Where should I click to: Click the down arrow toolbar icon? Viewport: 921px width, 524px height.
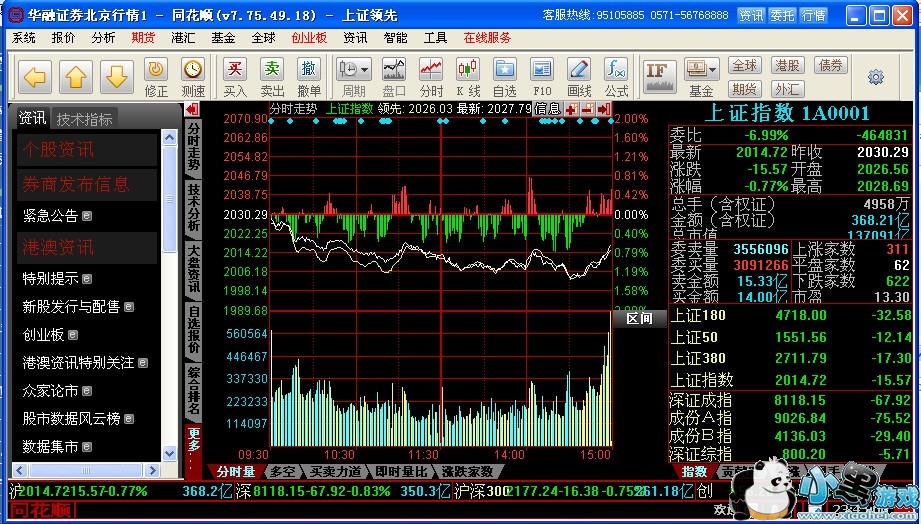click(x=117, y=76)
